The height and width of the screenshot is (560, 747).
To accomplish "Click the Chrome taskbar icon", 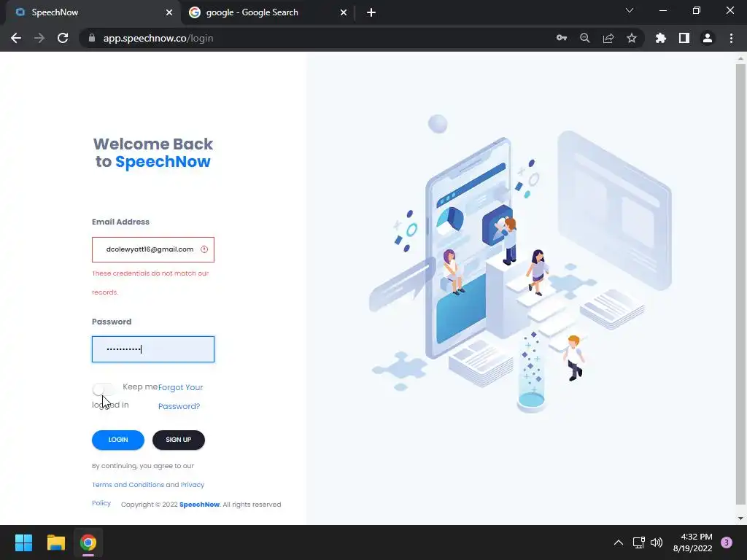I will tap(88, 542).
